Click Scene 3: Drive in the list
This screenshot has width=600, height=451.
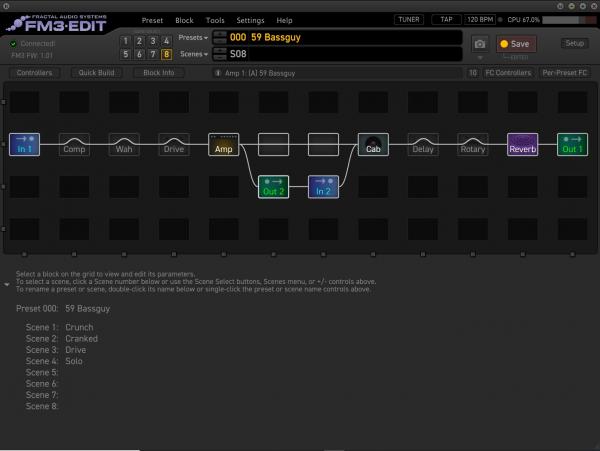click(x=56, y=350)
